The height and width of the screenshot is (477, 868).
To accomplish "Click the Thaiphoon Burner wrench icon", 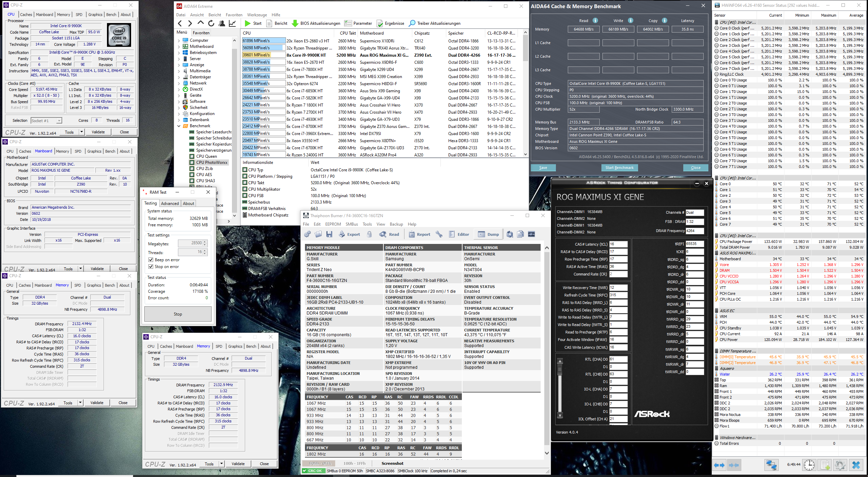I will (439, 234).
